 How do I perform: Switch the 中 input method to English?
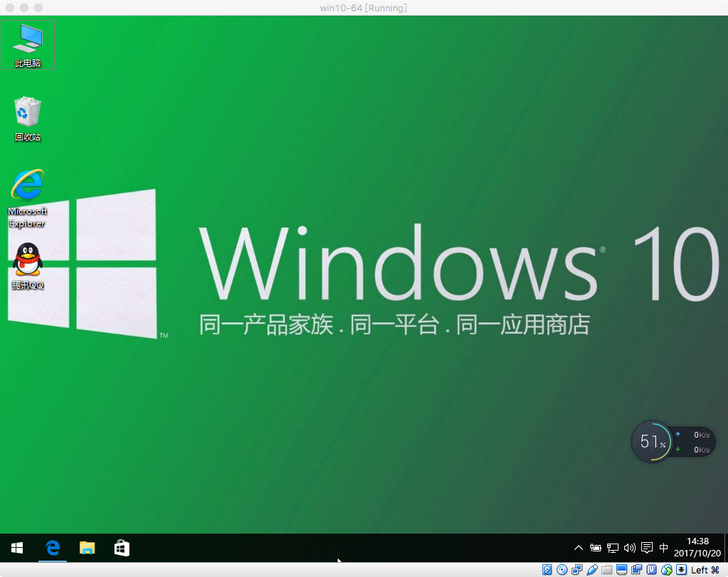663,548
